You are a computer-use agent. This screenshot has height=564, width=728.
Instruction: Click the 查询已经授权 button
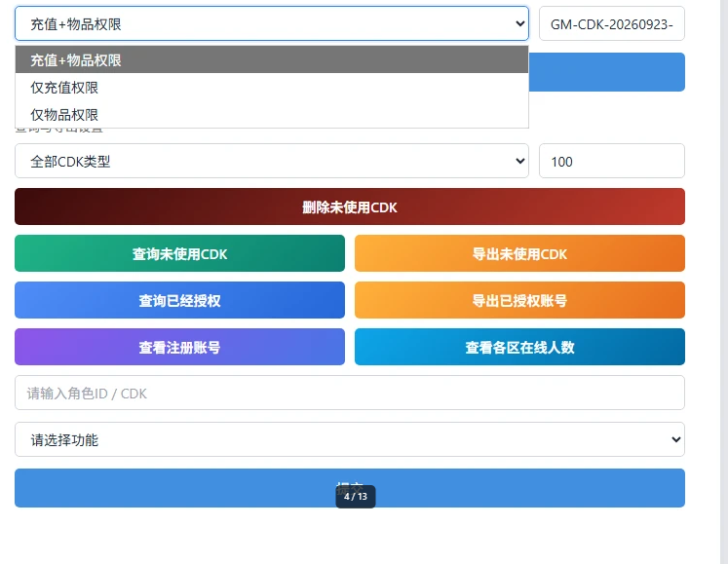179,300
